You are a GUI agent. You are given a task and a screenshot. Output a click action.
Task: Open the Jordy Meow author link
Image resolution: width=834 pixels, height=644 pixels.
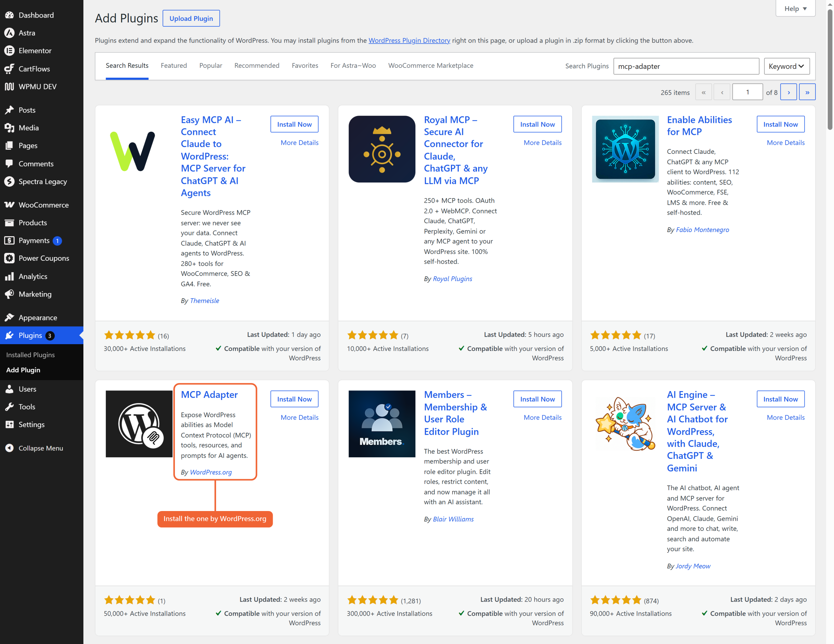[x=693, y=566]
